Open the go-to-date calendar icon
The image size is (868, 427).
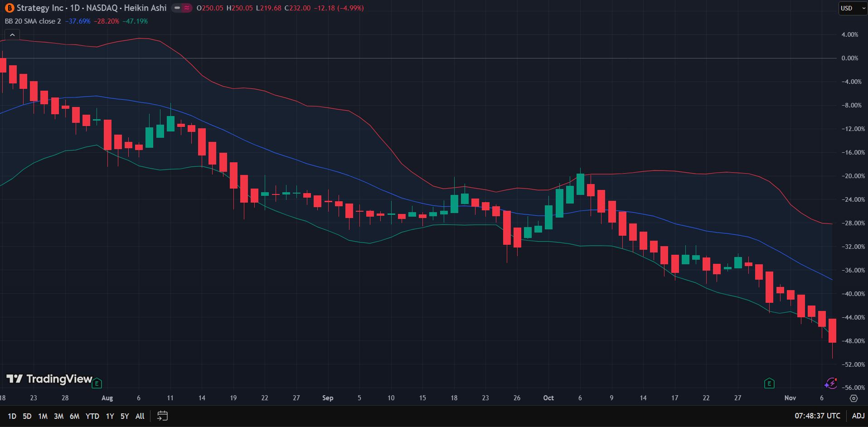click(162, 416)
